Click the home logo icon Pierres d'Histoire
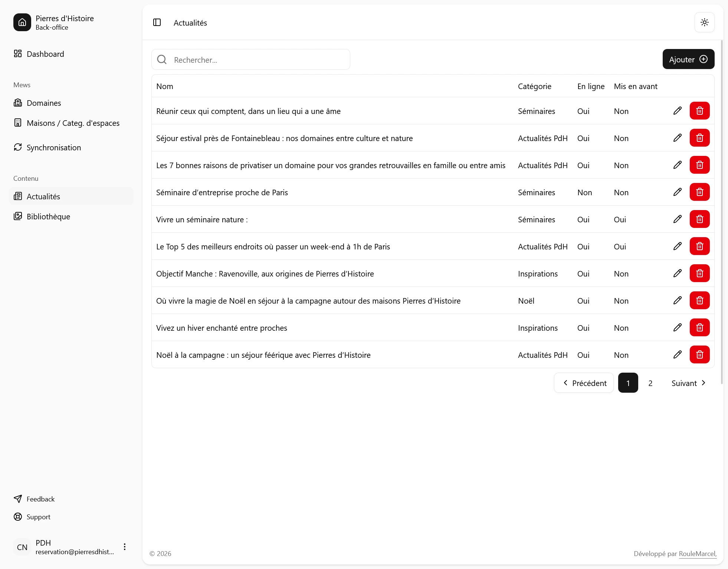Viewport: 728px width, 569px height. tap(22, 22)
